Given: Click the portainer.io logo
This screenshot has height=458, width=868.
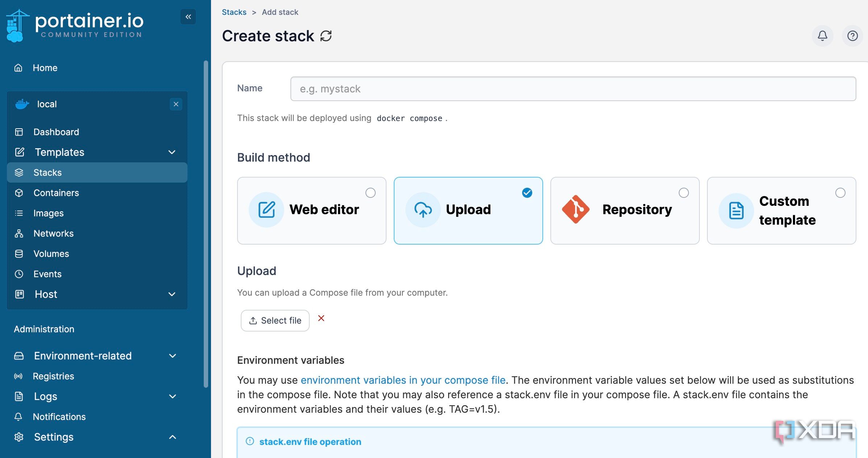Looking at the screenshot, I should point(75,25).
